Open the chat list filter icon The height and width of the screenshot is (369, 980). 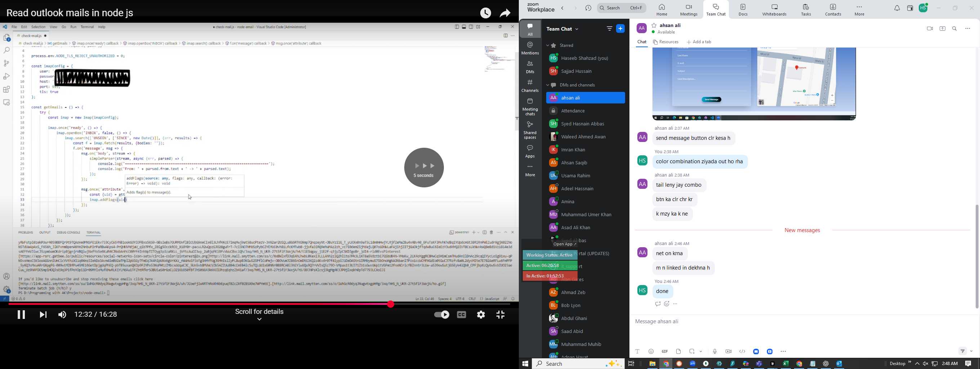pyautogui.click(x=609, y=28)
